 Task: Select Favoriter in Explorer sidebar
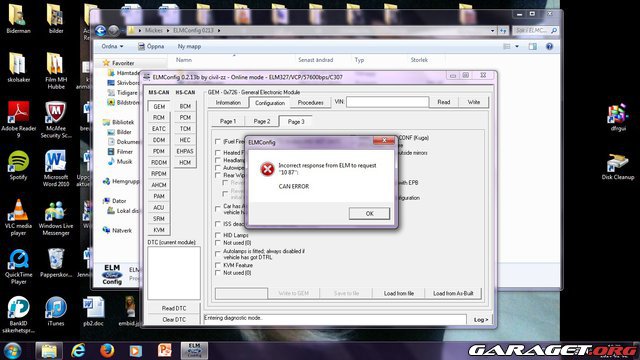pyautogui.click(x=123, y=63)
